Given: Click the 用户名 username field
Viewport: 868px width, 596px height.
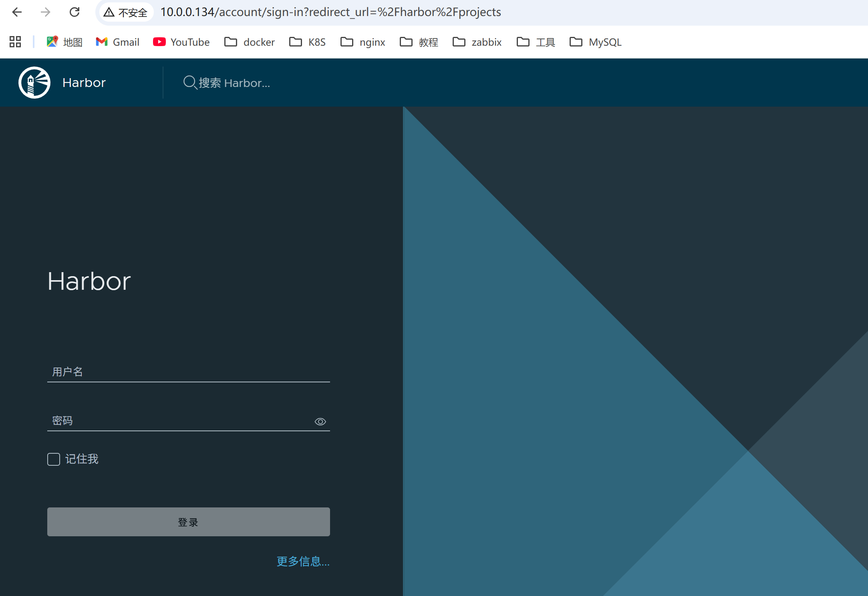Looking at the screenshot, I should tap(189, 372).
